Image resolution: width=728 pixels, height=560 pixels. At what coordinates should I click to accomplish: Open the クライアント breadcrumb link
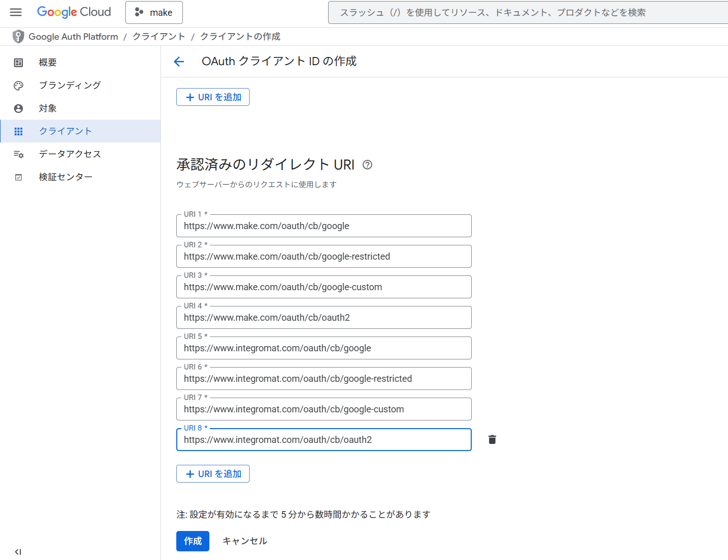158,37
